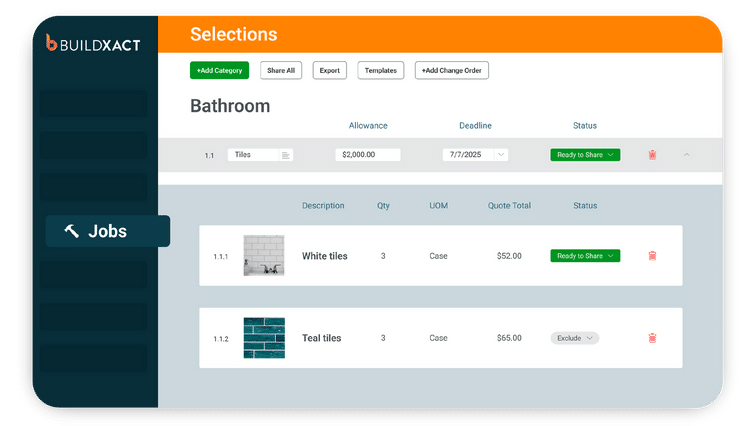Viewport: 752px width, 426px height.
Task: Open notes icon in Tiles name field
Action: click(285, 155)
